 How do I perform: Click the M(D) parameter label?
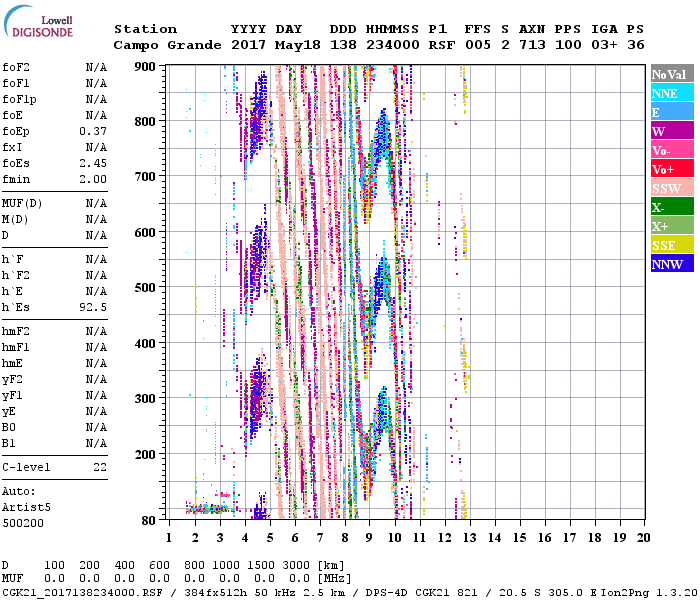click(x=15, y=220)
